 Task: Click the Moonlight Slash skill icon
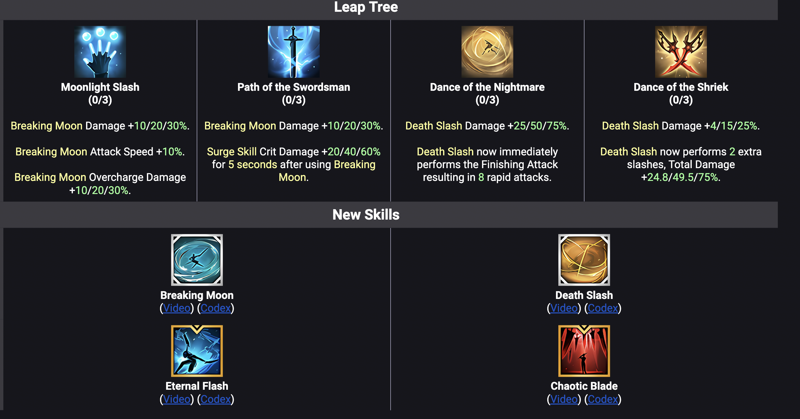tap(100, 52)
